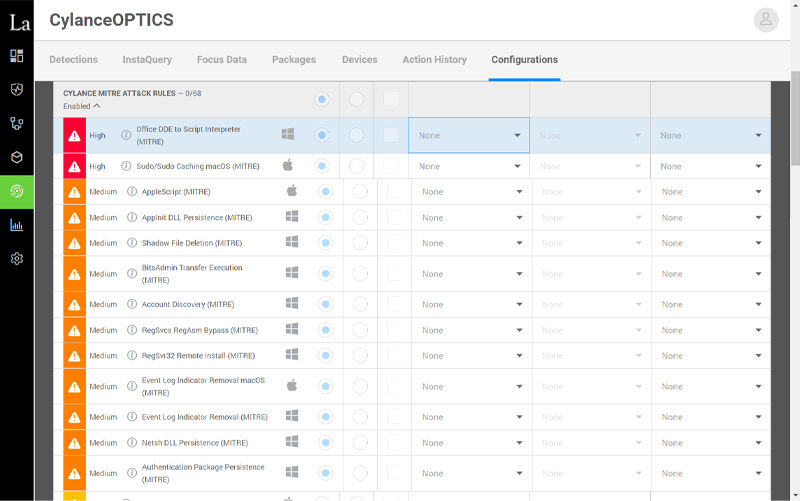800x501 pixels.
Task: Click info icon for RegSvr32 Remote Install
Action: (x=132, y=356)
